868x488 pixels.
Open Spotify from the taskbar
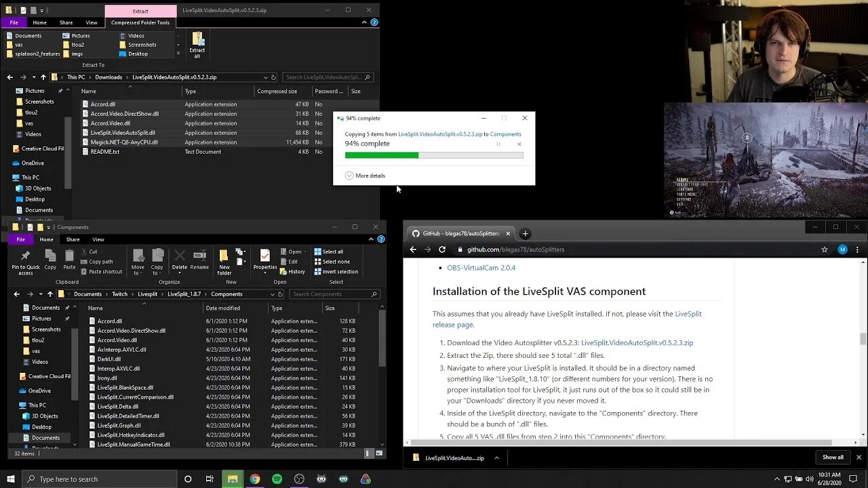[x=277, y=479]
